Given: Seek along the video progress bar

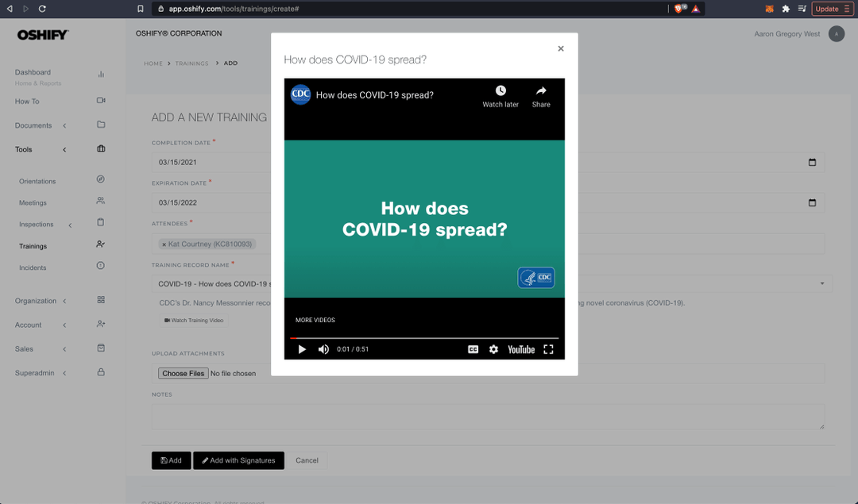Looking at the screenshot, I should click(x=424, y=338).
